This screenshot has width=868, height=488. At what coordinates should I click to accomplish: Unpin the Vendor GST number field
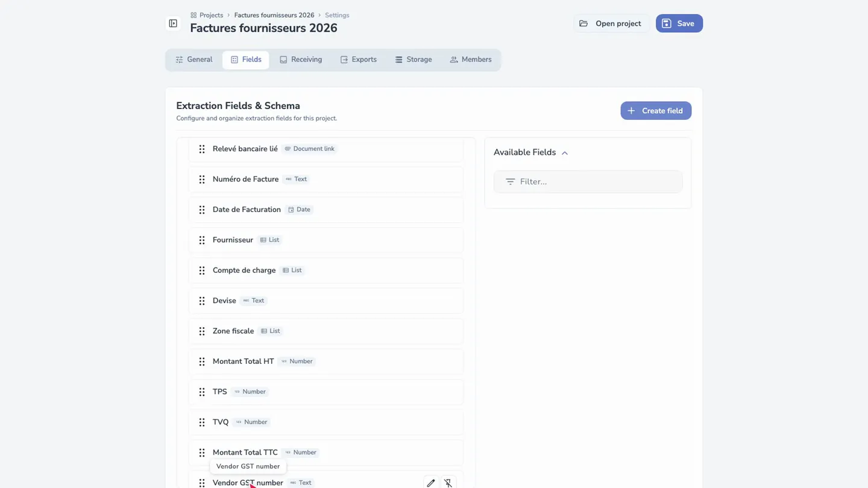[448, 483]
